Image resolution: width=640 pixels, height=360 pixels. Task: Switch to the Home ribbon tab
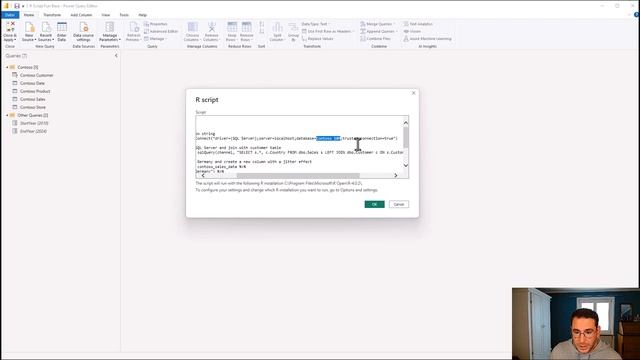pyautogui.click(x=29, y=15)
